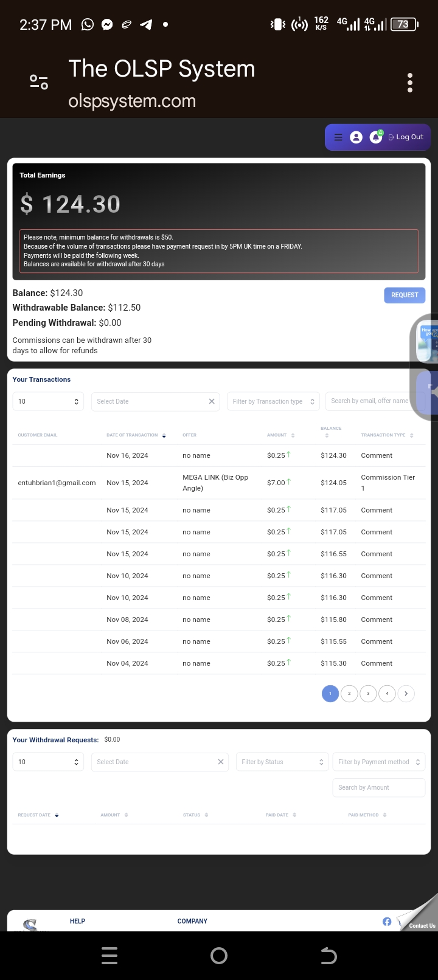Tap the Android home button

click(219, 956)
